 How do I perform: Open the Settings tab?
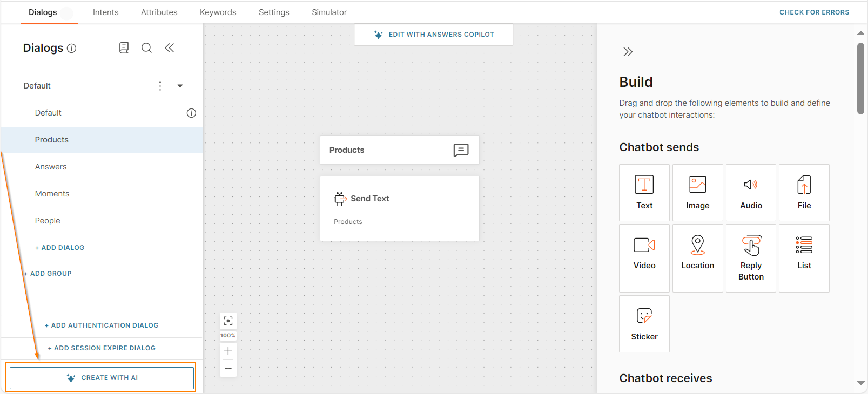[274, 12]
